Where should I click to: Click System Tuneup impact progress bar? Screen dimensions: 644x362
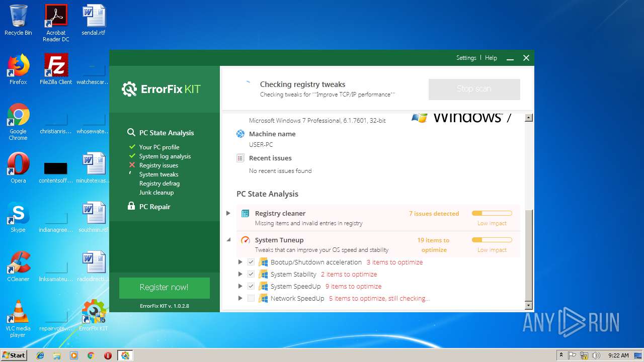click(x=492, y=240)
